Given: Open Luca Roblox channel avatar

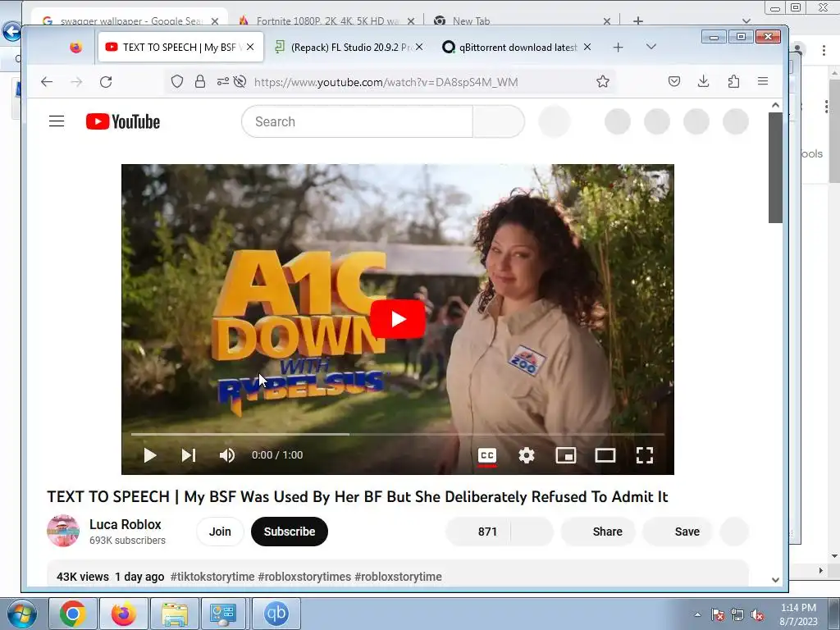Looking at the screenshot, I should click(x=63, y=531).
